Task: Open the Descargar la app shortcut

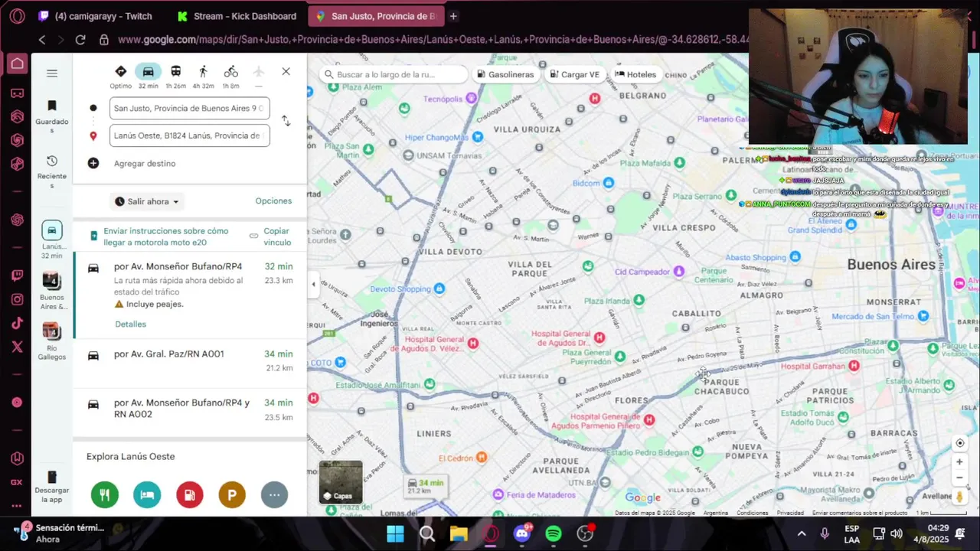Action: pos(52,487)
